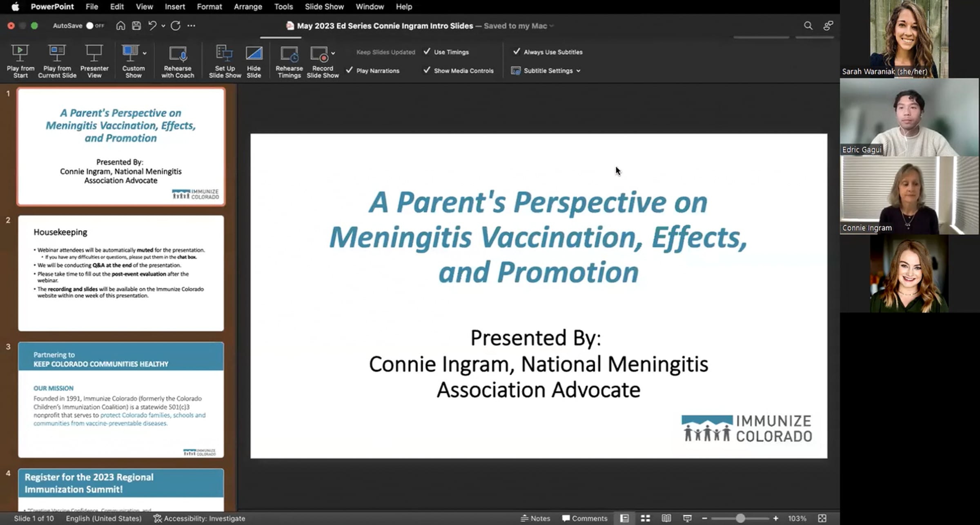980x525 pixels.
Task: Open the Slide Show menu
Action: click(x=324, y=7)
